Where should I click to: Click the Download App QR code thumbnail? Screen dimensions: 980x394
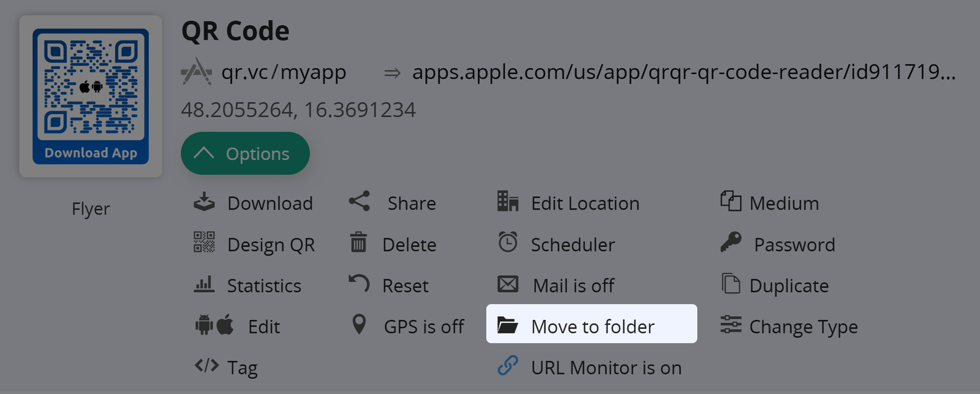click(x=91, y=96)
